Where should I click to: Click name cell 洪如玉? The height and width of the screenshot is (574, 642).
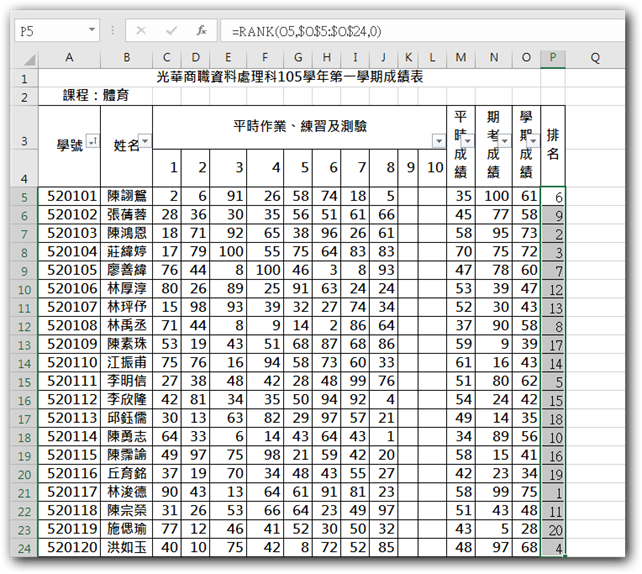(127, 547)
